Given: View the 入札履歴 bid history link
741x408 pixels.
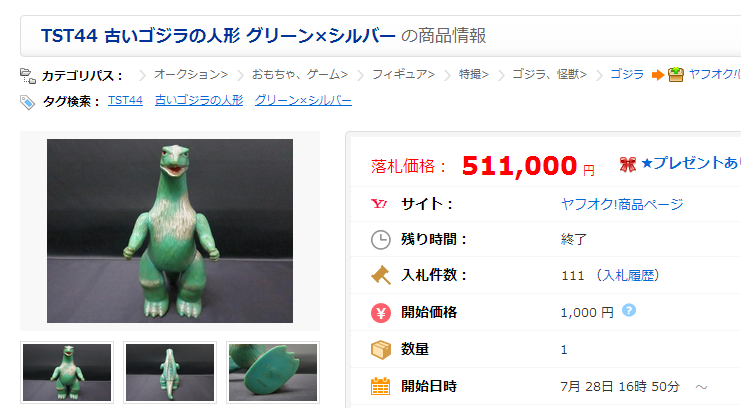Looking at the screenshot, I should (628, 275).
